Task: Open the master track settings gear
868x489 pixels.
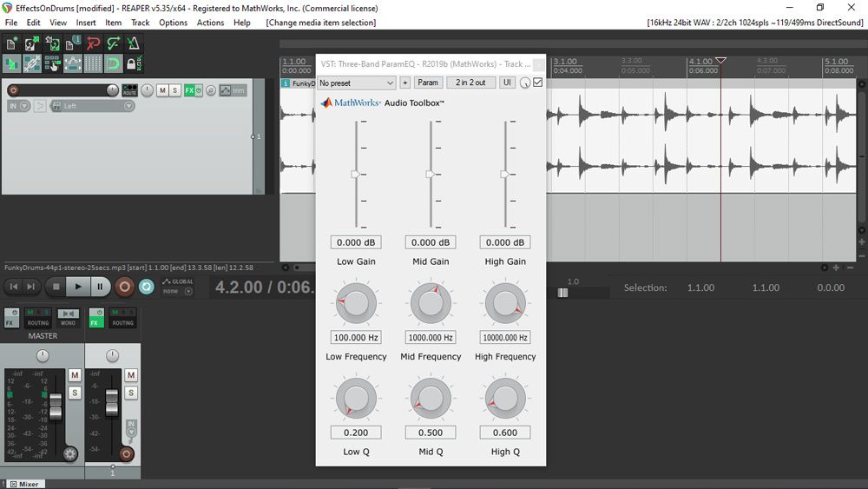Action: [69, 453]
